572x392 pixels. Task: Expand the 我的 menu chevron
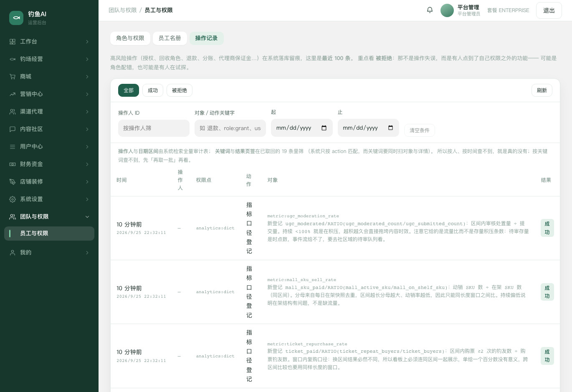point(87,253)
